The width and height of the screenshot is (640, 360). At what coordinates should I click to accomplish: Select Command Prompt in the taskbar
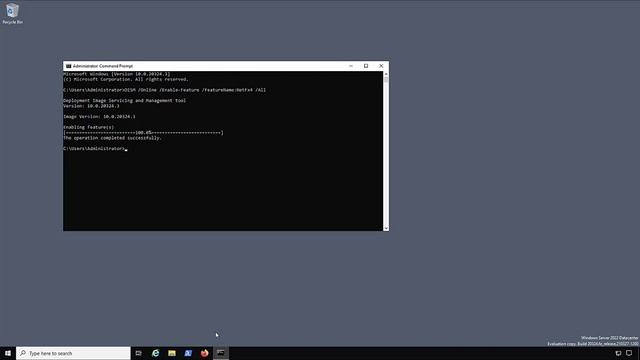[x=221, y=353]
